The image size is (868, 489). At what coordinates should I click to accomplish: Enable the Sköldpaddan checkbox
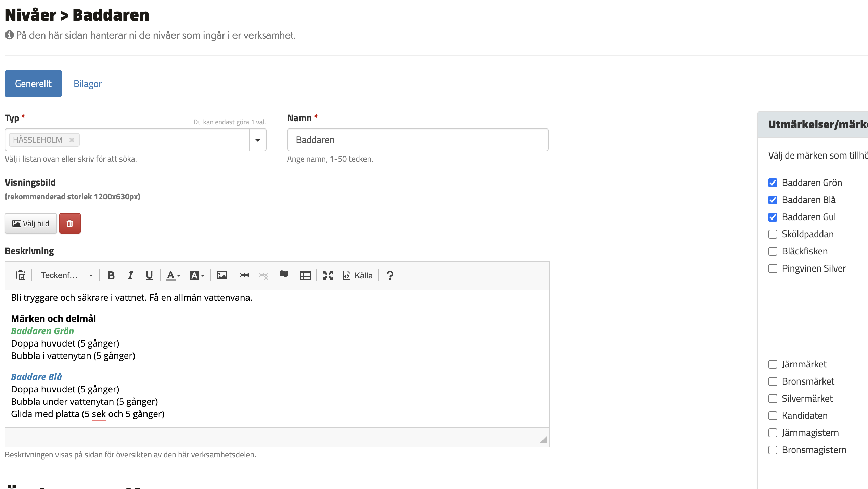point(773,234)
